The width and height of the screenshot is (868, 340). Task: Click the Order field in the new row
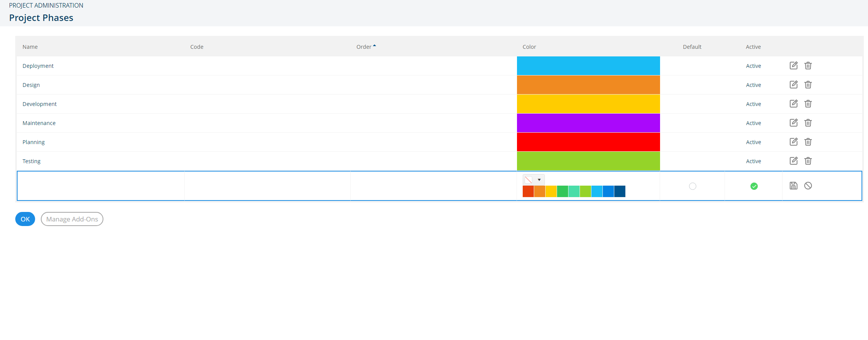click(x=433, y=186)
